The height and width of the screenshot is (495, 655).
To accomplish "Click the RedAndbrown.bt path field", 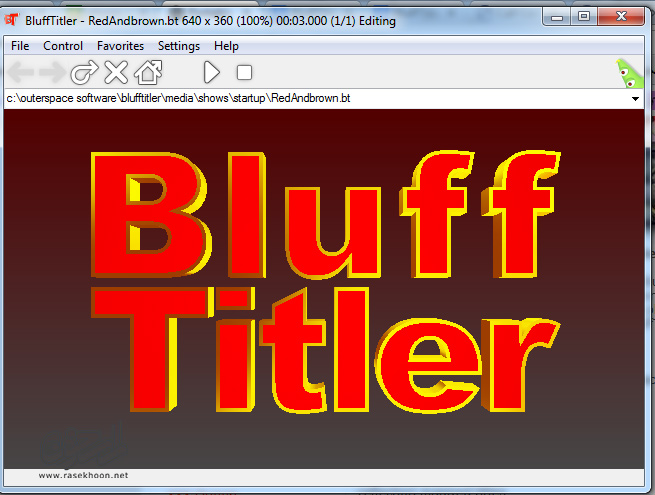I will [323, 99].
